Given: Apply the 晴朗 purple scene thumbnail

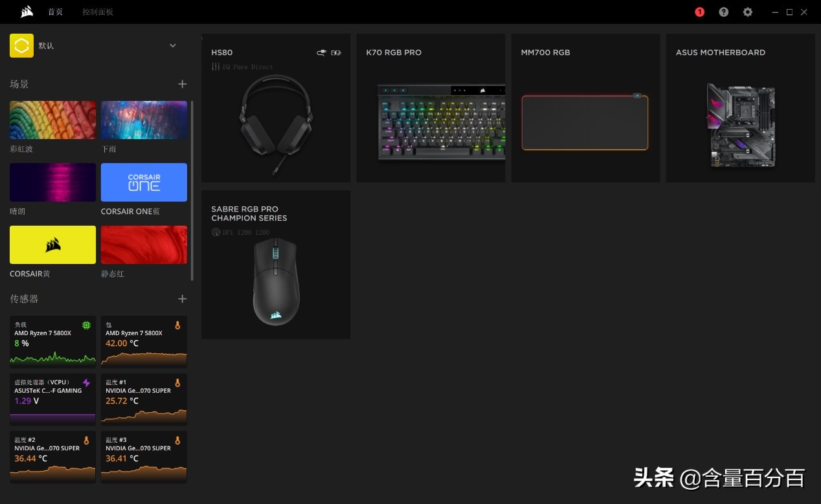Looking at the screenshot, I should click(x=52, y=182).
